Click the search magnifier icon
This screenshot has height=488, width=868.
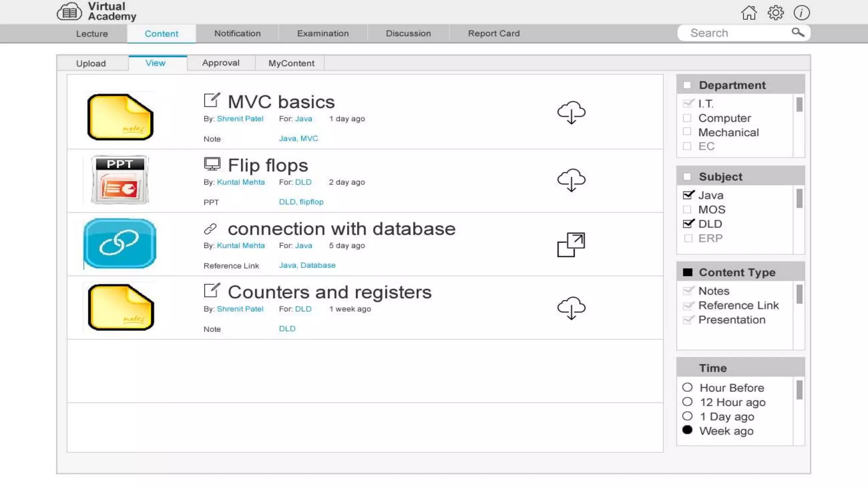coord(798,33)
